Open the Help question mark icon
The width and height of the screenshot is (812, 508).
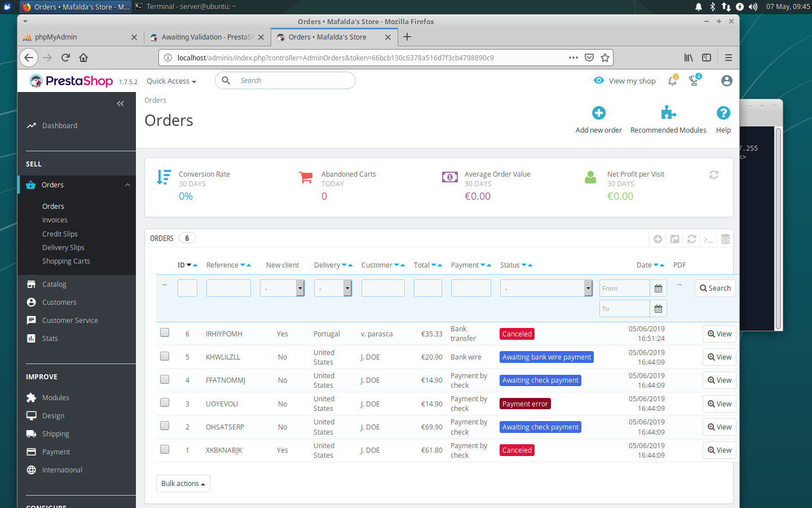point(723,113)
